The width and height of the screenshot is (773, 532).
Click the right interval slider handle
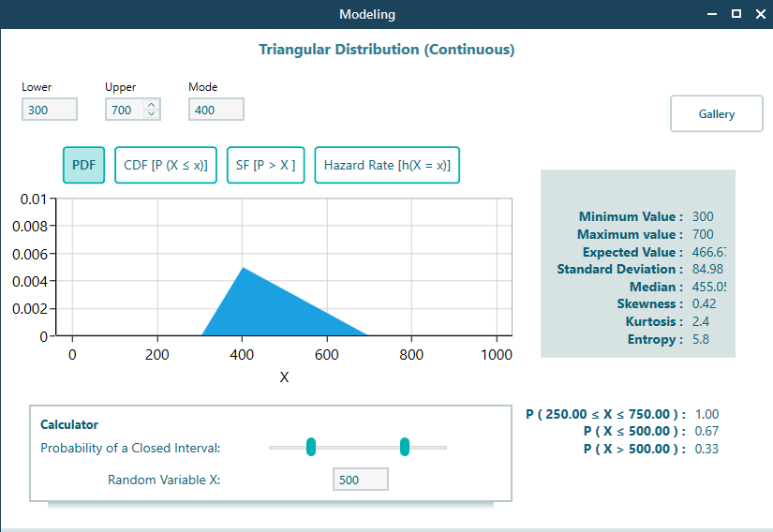coord(405,448)
